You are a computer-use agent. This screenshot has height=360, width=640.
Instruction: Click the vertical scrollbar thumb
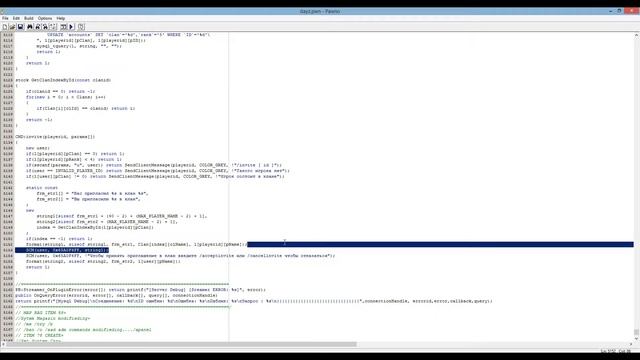[636, 332]
